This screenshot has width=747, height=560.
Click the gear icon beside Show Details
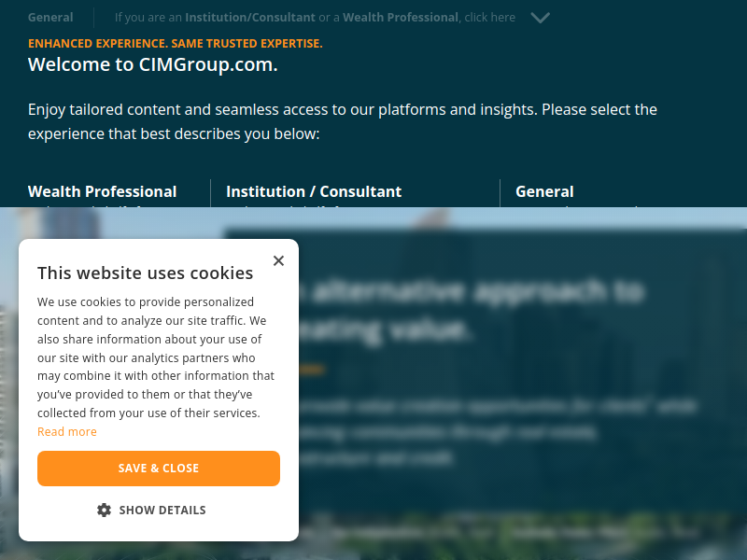pyautogui.click(x=104, y=510)
